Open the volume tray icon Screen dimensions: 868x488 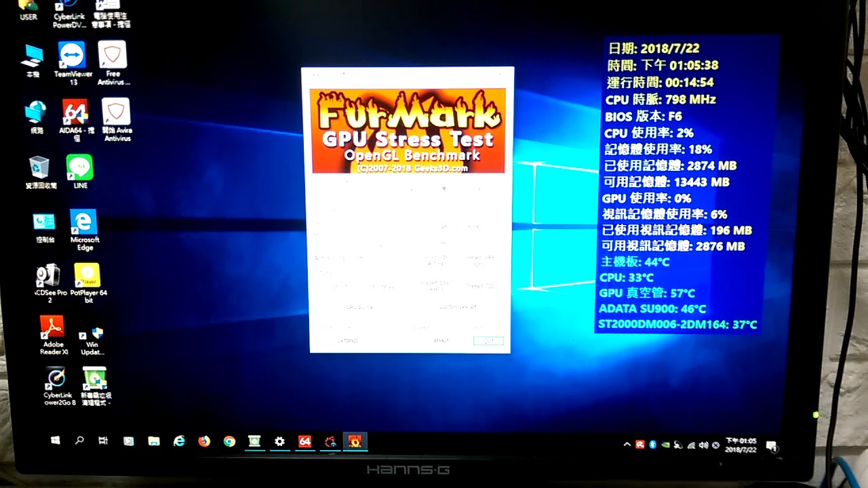coord(704,445)
